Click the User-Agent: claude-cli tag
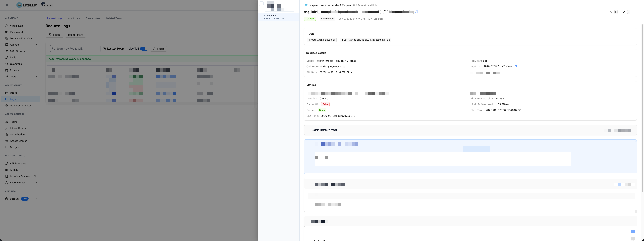The image size is (644, 241). tap(322, 40)
